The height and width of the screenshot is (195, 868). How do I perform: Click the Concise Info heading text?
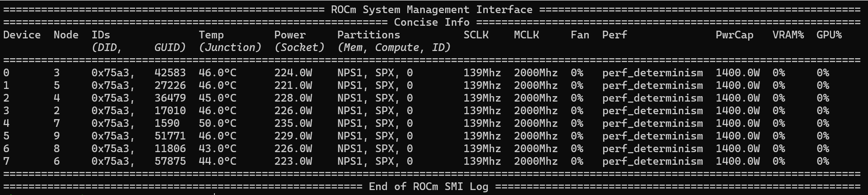(432, 22)
